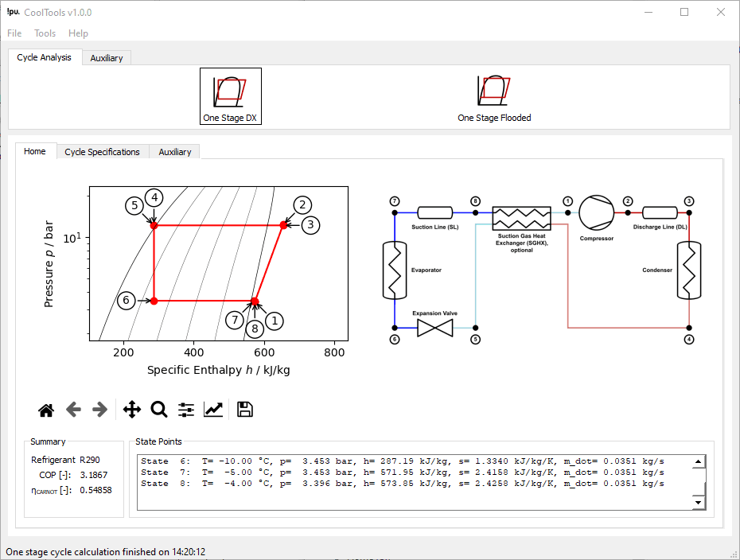Minimize the CoolTools window
The image size is (740, 560).
(x=648, y=12)
